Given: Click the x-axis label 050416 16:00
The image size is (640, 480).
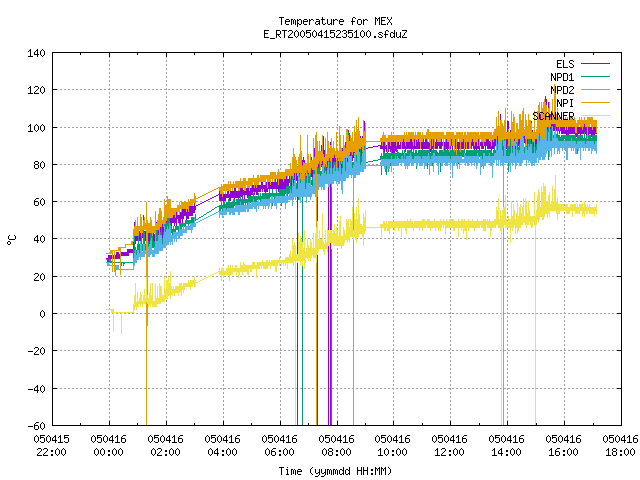Looking at the screenshot, I should [x=563, y=446].
